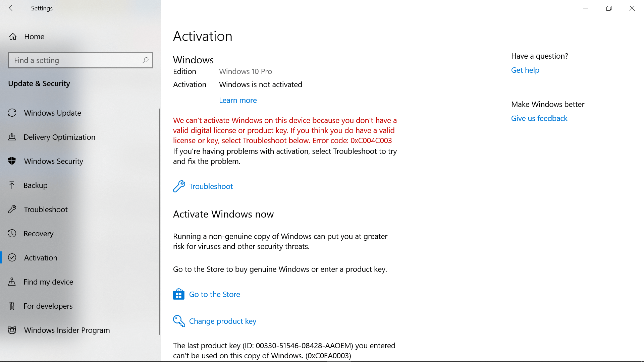Select the Activation sidebar item
This screenshot has width=644, height=362.
(x=41, y=258)
